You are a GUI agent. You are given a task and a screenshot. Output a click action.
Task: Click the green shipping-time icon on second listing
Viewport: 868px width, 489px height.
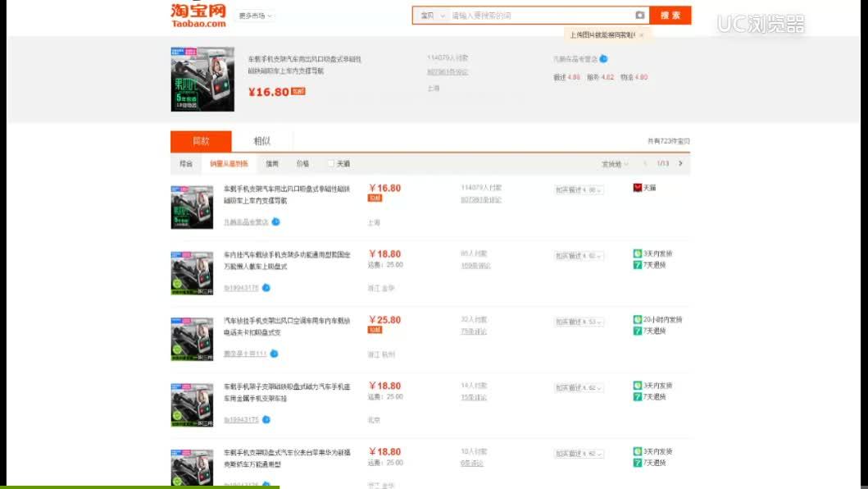(637, 254)
